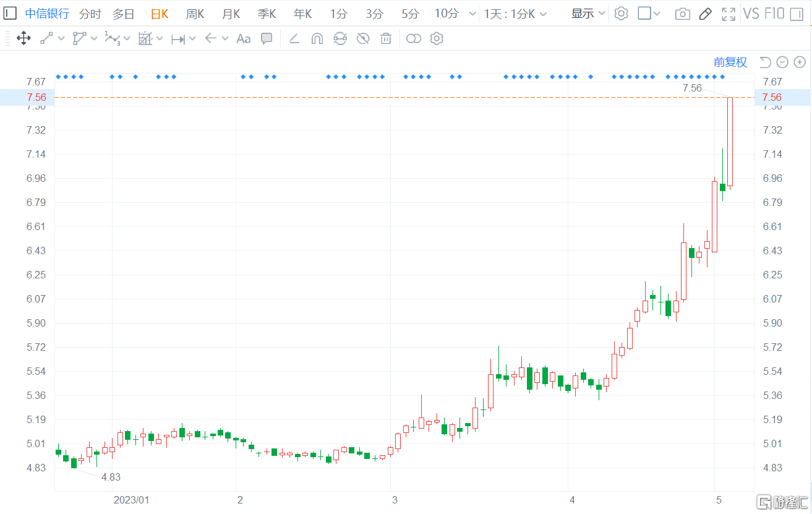The image size is (812, 514).
Task: Toggle the magnet snap mode
Action: coord(317,38)
